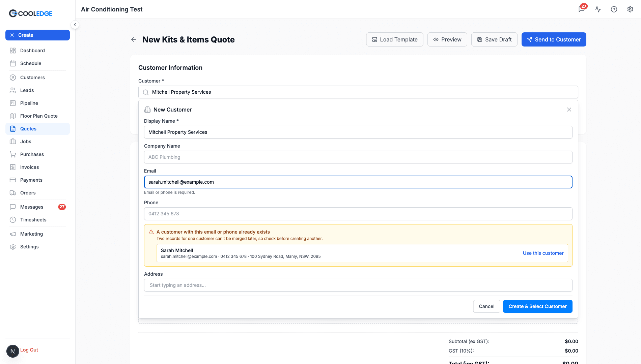Open the Load Template button
The image size is (641, 364).
(x=395, y=39)
